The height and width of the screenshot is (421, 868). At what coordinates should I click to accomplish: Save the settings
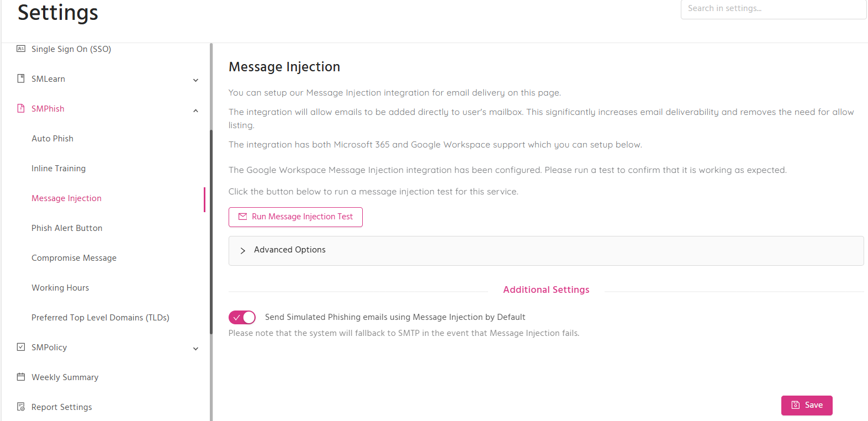[807, 406]
